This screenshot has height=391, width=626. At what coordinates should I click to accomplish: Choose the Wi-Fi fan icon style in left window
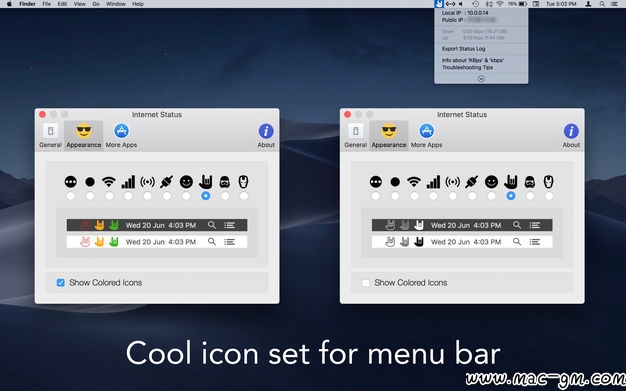pyautogui.click(x=109, y=182)
